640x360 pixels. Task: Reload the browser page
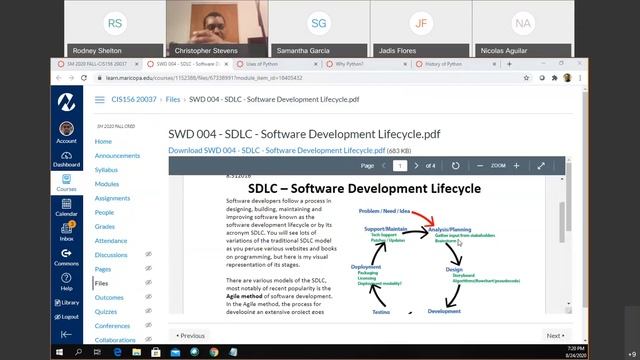tap(84, 78)
